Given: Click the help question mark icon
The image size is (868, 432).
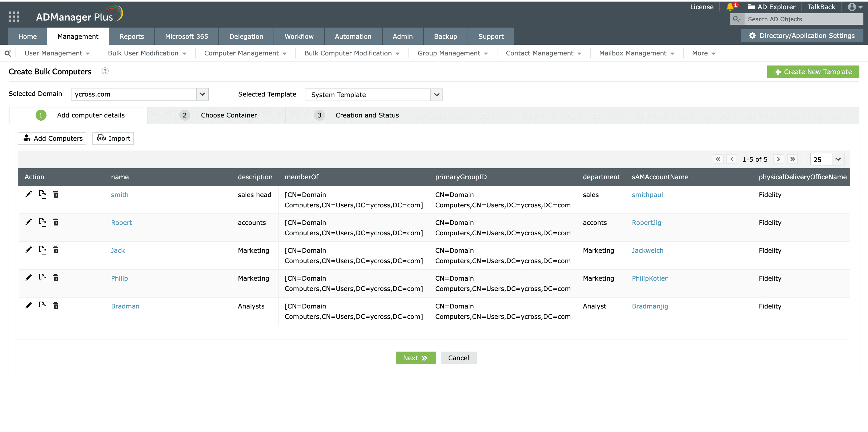Looking at the screenshot, I should (105, 71).
